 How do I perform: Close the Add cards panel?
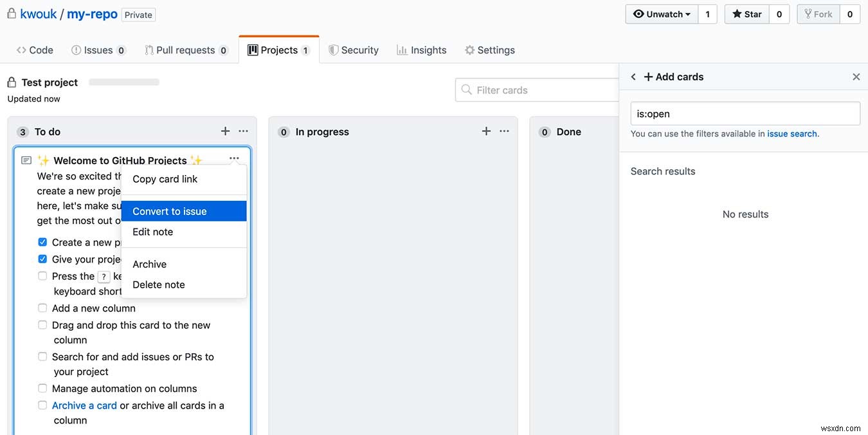point(856,76)
